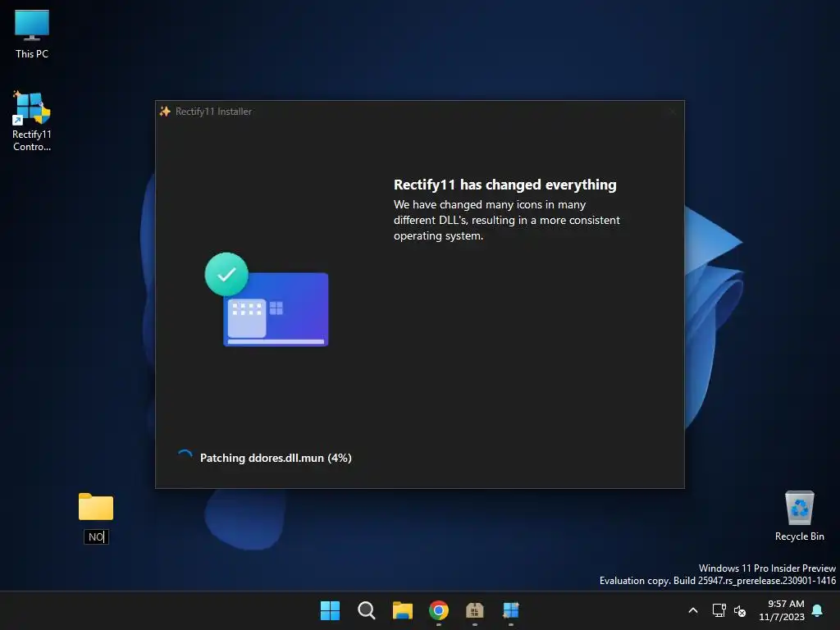Click the spinning progress indicator
The width and height of the screenshot is (840, 630).
185,457
